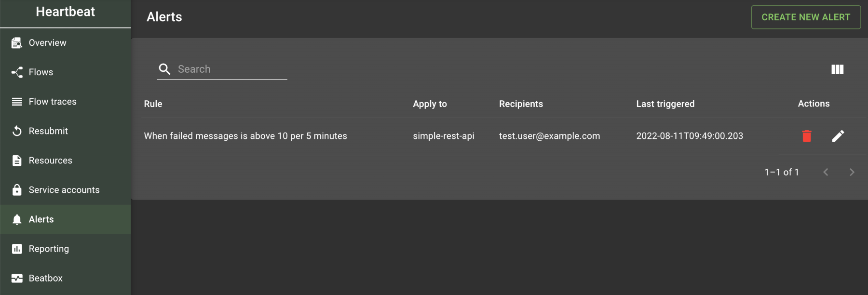Click the Flow traces list icon
868x295 pixels.
(16, 101)
